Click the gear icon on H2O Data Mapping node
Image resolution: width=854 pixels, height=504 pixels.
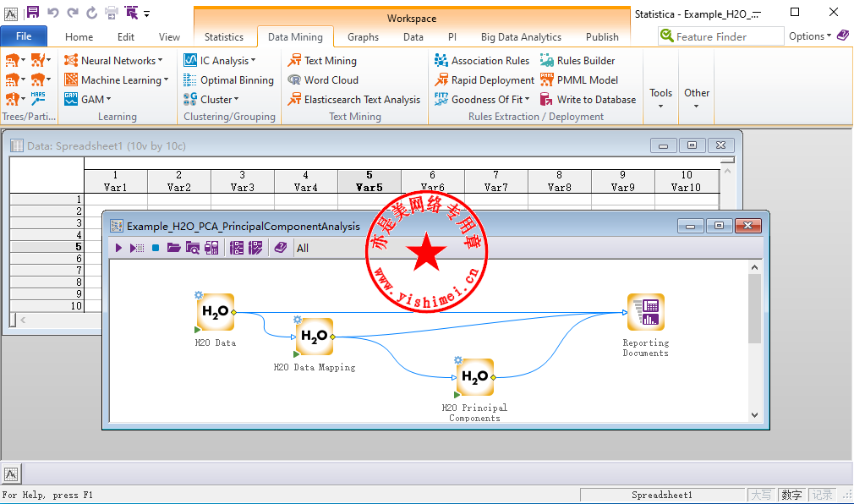coord(298,320)
